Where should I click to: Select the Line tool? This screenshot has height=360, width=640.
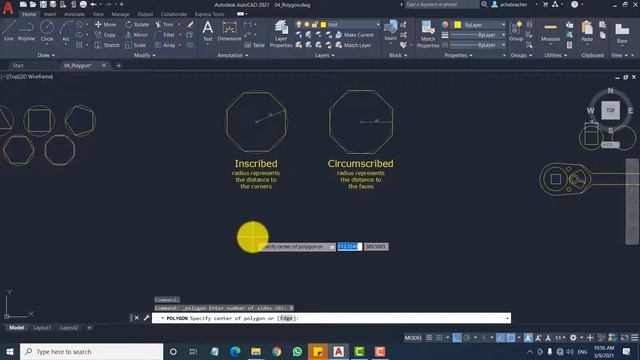9,31
